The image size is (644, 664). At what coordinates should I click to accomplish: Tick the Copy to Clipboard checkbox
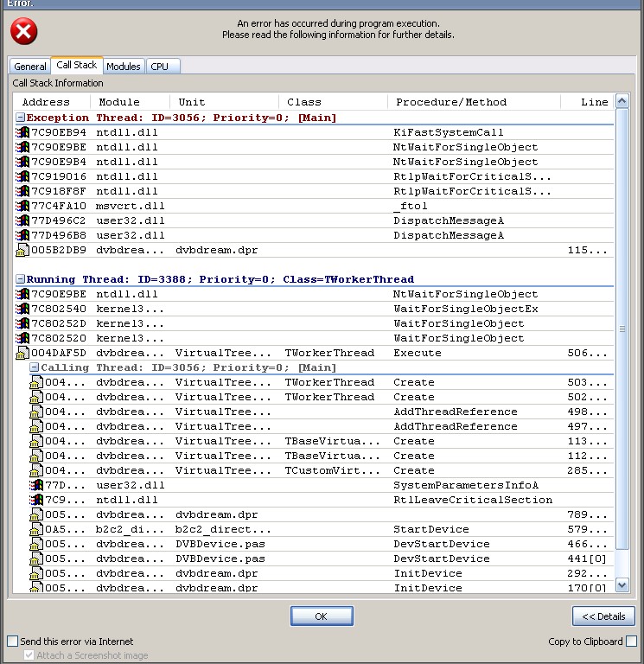pos(631,642)
